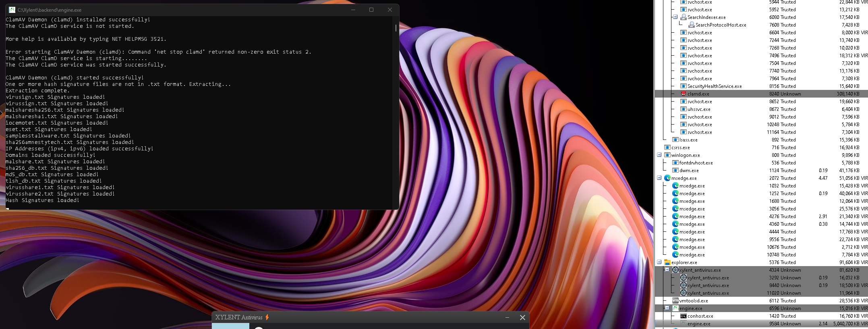The image size is (868, 329).
Task: Select the xylent_antivirus.exe row with PID 8440
Action: (x=761, y=285)
